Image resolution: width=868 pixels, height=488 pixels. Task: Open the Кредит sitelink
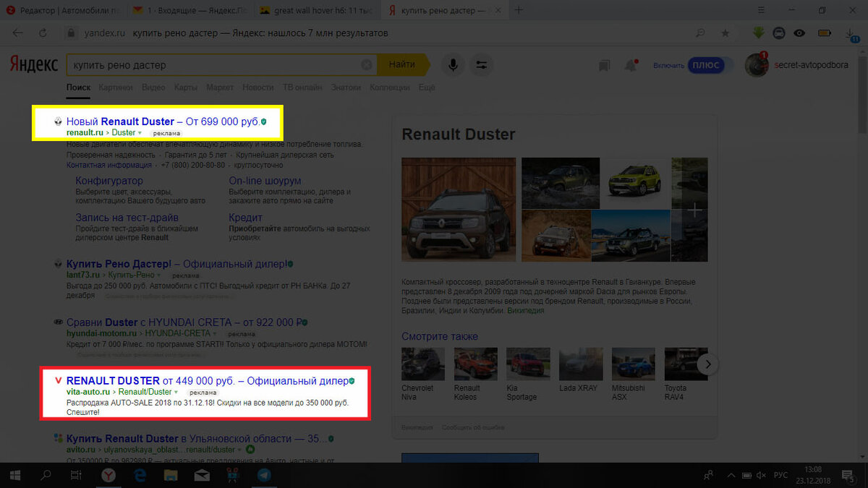point(245,217)
